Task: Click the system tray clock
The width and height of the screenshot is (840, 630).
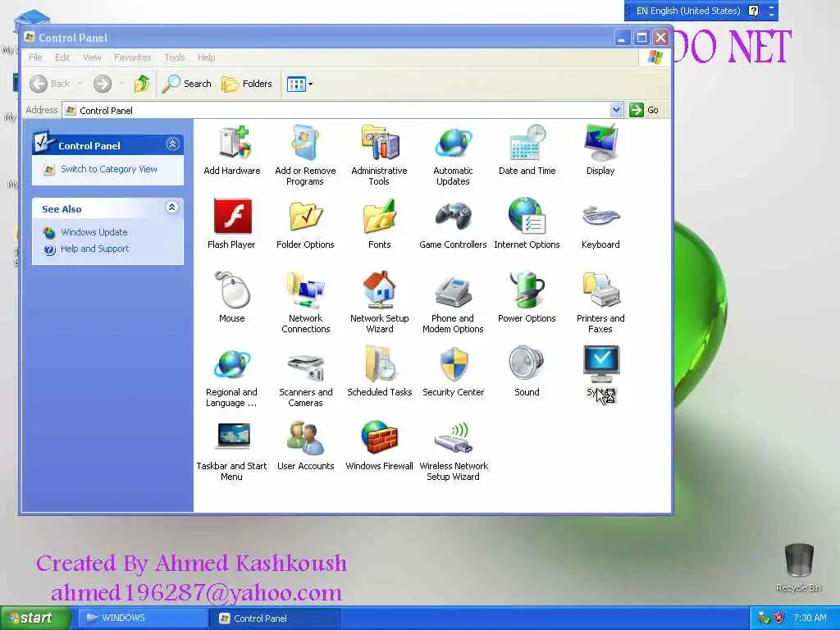Action: pyautogui.click(x=810, y=618)
